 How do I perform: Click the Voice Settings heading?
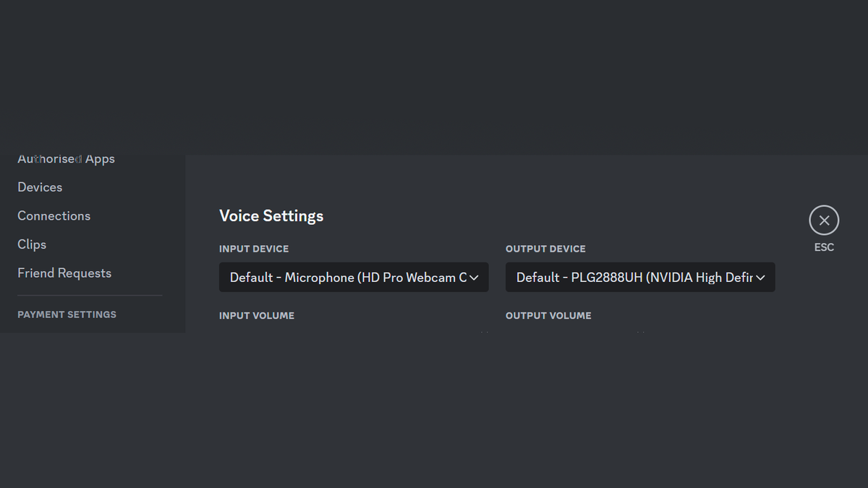[x=271, y=215]
